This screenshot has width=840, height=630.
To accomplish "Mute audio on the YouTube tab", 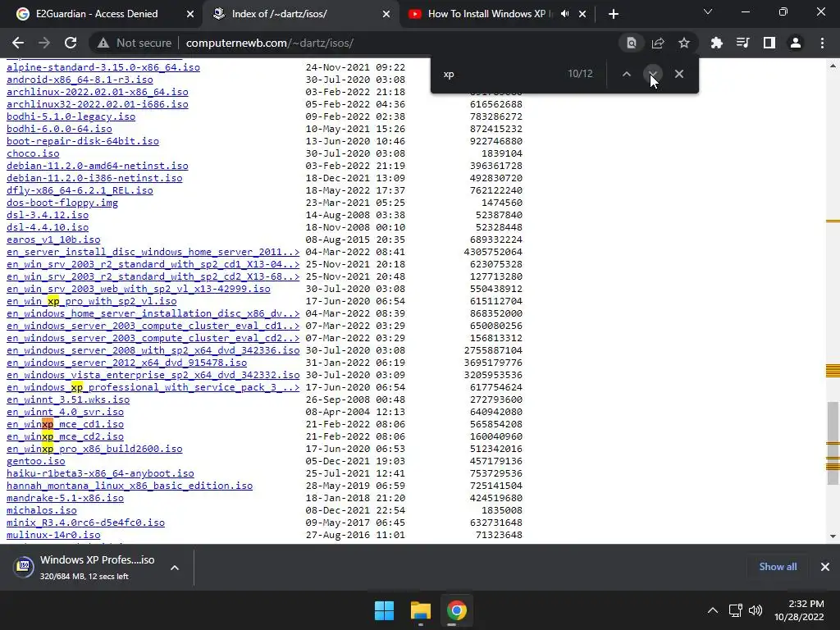I will coord(564,14).
